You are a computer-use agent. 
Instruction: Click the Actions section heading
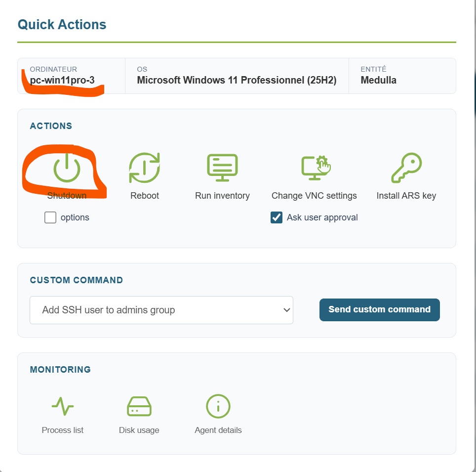pos(51,126)
